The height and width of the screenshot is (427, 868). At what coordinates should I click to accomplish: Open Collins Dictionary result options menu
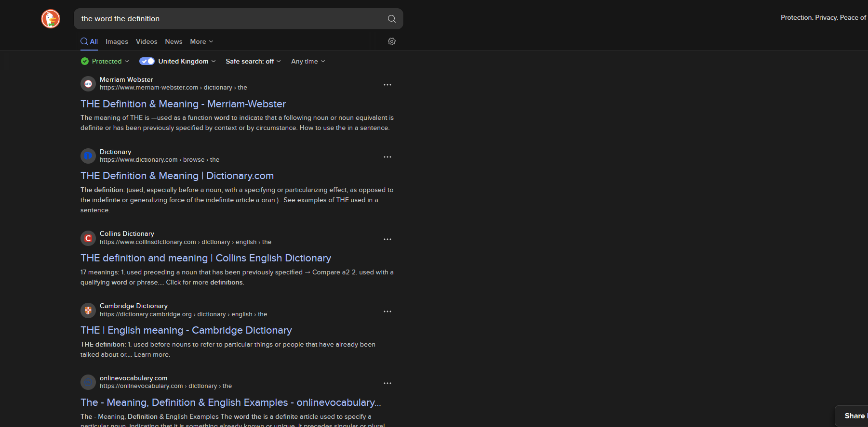tap(387, 239)
